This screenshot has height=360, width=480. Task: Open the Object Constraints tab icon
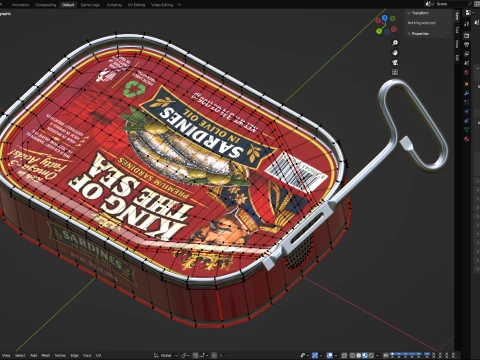point(467,120)
